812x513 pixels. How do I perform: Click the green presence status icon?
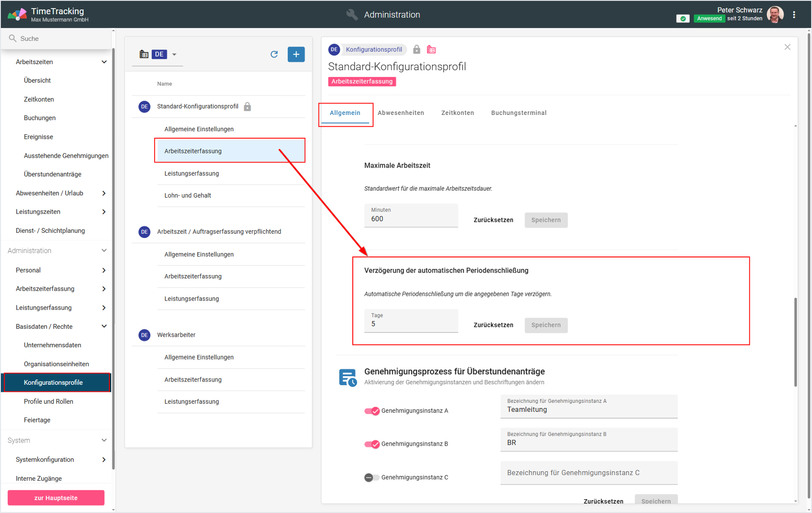[x=683, y=19]
